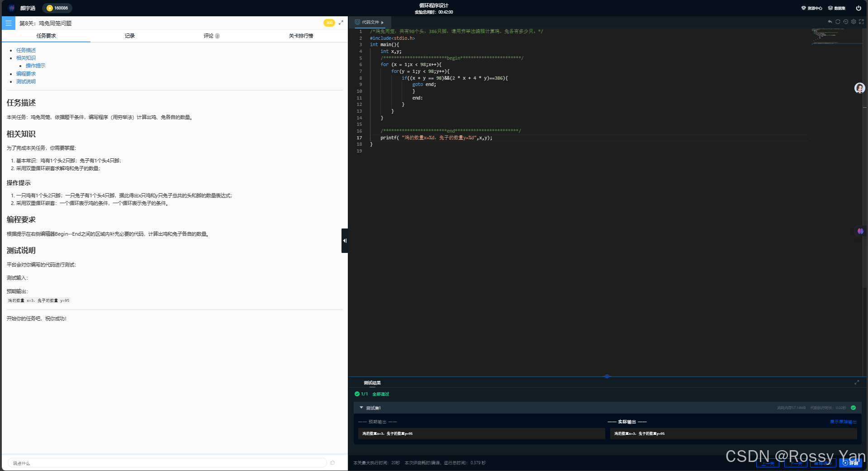Open editor settings gear
The width and height of the screenshot is (868, 471).
click(854, 22)
